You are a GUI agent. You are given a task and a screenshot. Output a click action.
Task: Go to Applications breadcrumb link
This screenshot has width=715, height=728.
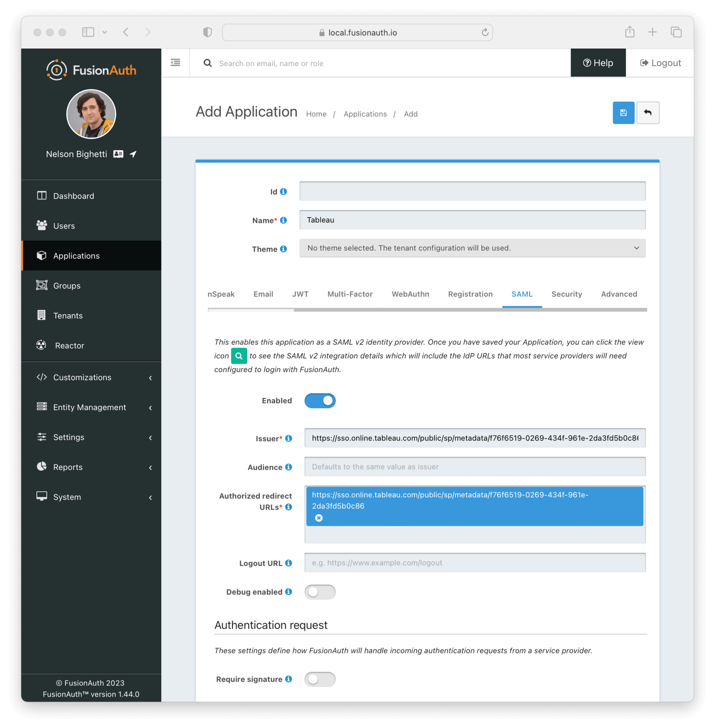(x=365, y=114)
